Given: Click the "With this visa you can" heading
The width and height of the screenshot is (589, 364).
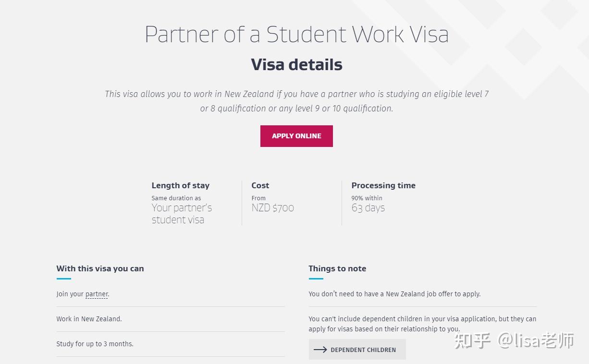Looking at the screenshot, I should pyautogui.click(x=100, y=268).
